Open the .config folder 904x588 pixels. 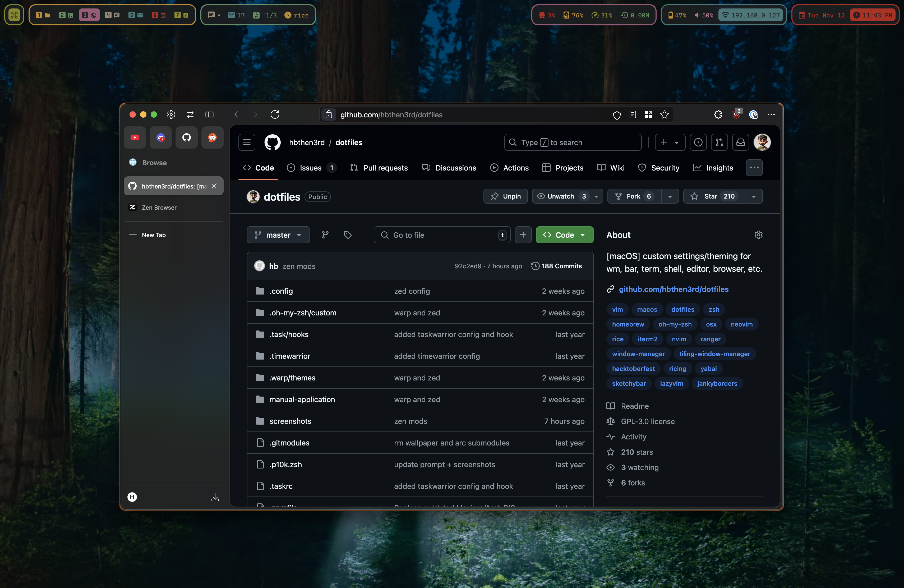pyautogui.click(x=281, y=291)
